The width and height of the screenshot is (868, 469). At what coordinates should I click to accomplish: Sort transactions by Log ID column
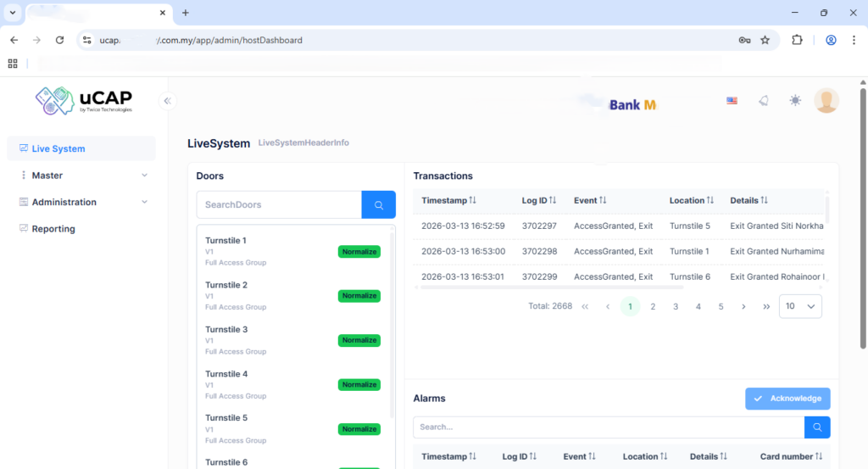coord(538,201)
